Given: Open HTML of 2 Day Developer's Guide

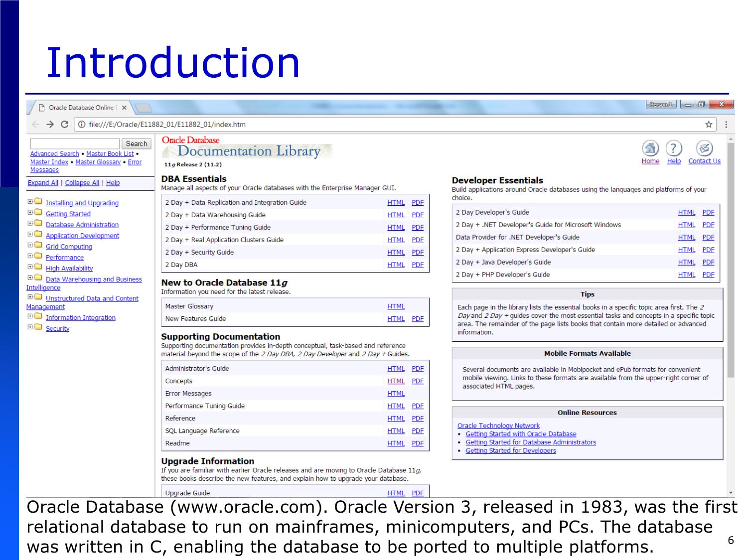Looking at the screenshot, I should point(687,213).
